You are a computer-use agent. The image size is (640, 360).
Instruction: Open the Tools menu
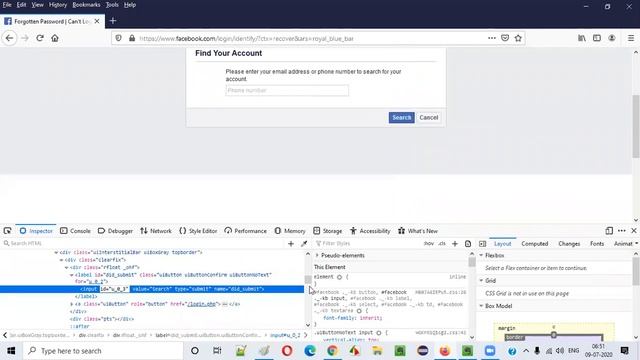tap(112, 5)
